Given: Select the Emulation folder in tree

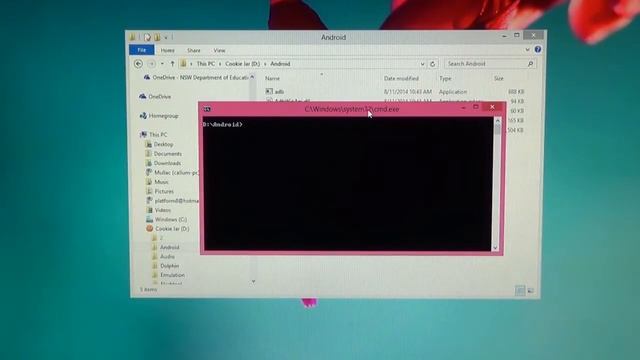Looking at the screenshot, I should 172,275.
